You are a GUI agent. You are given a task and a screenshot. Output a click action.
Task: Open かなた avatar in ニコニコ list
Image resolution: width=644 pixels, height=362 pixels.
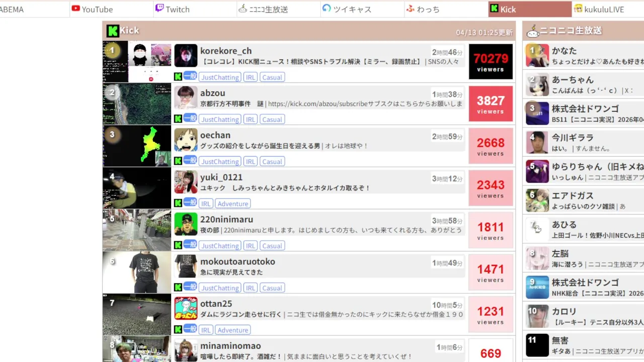pyautogui.click(x=537, y=55)
